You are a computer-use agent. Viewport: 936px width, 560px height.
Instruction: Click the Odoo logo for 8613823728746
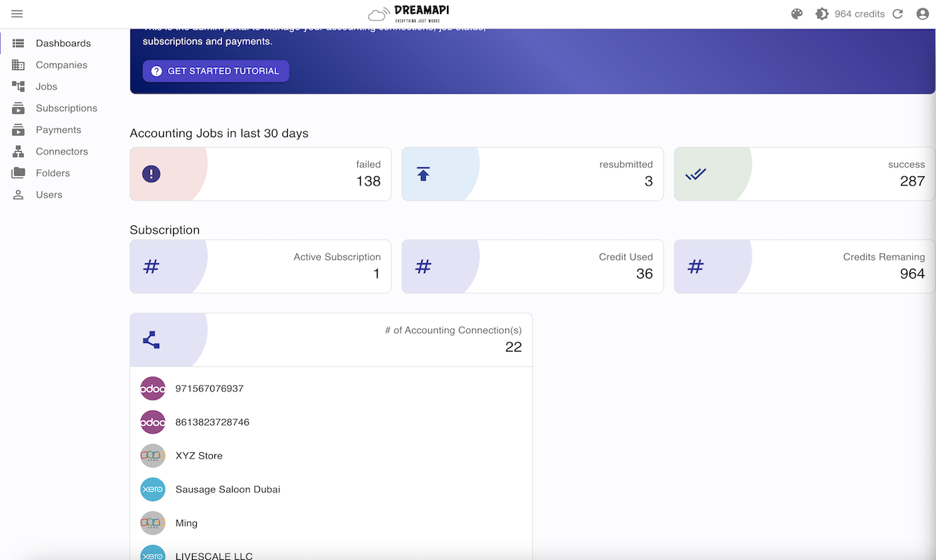tap(153, 422)
